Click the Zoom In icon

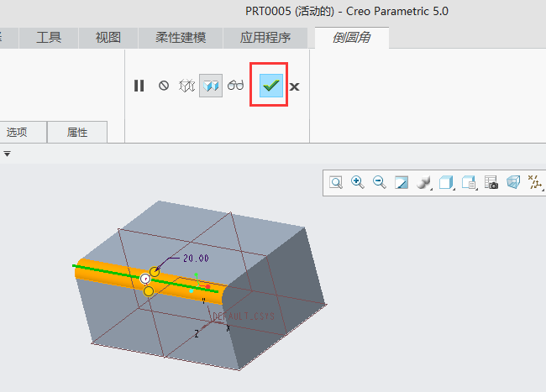(x=358, y=183)
